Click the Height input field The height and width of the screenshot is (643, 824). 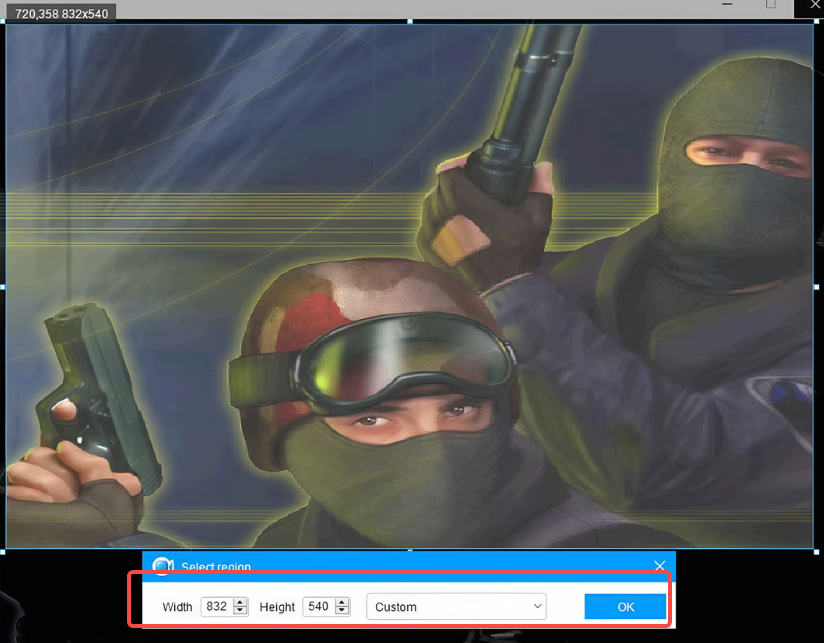click(318, 606)
